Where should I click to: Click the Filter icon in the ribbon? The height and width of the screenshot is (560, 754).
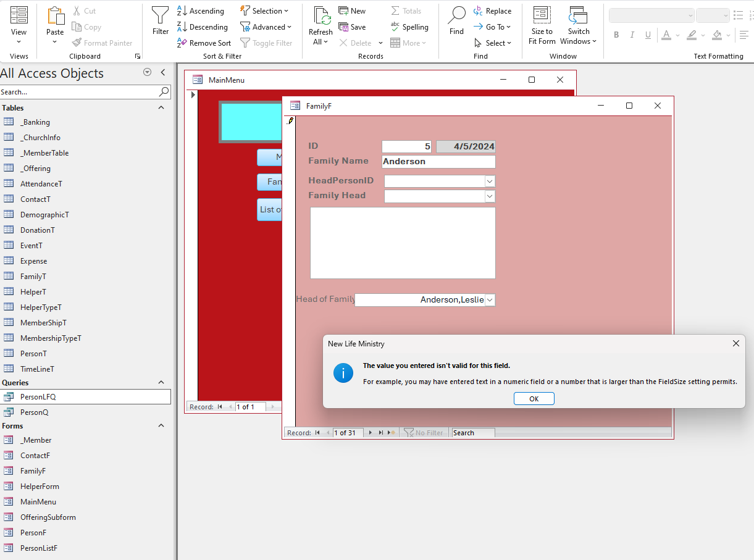tap(160, 19)
